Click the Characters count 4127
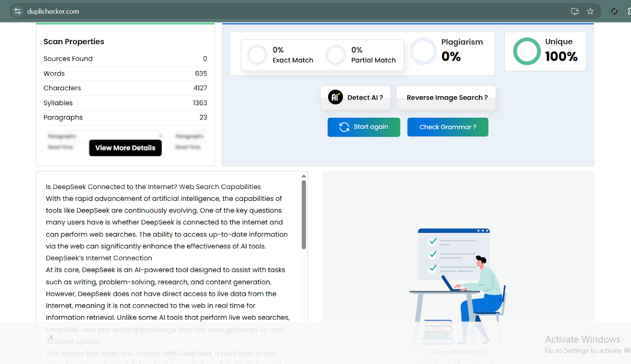 [200, 88]
